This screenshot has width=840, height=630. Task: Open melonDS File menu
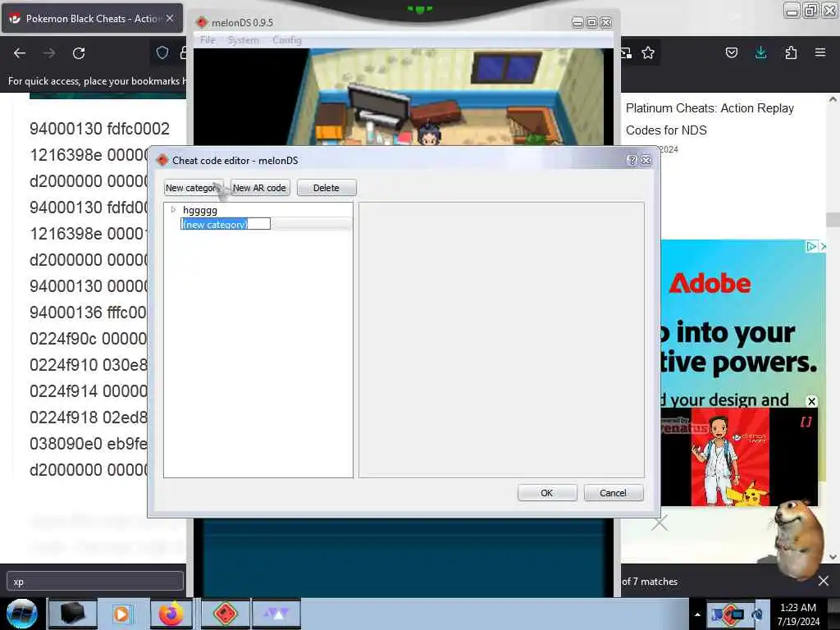click(x=208, y=40)
